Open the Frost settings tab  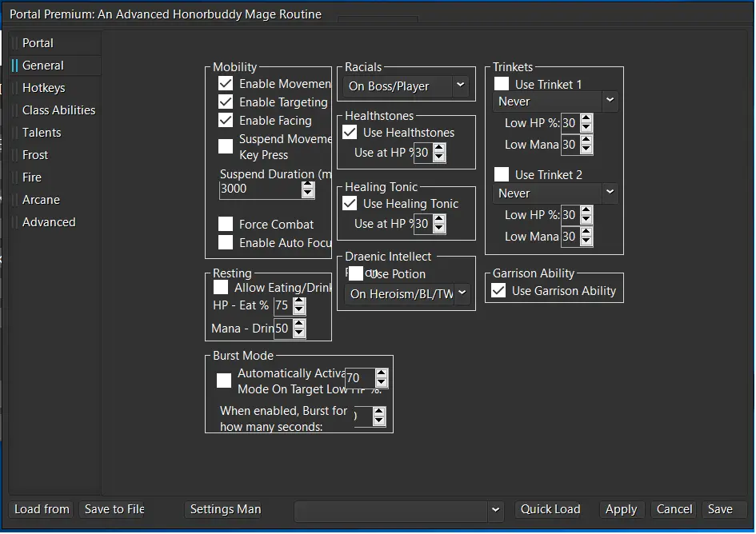pyautogui.click(x=54, y=155)
